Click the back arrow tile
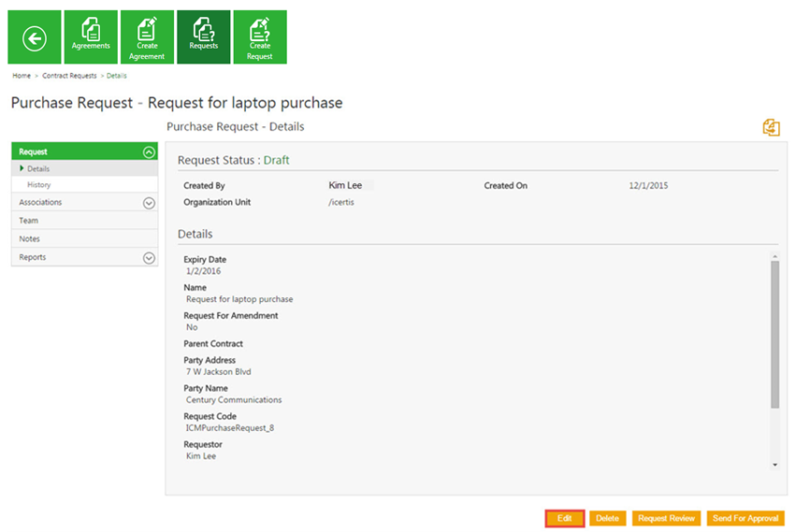 (x=35, y=37)
